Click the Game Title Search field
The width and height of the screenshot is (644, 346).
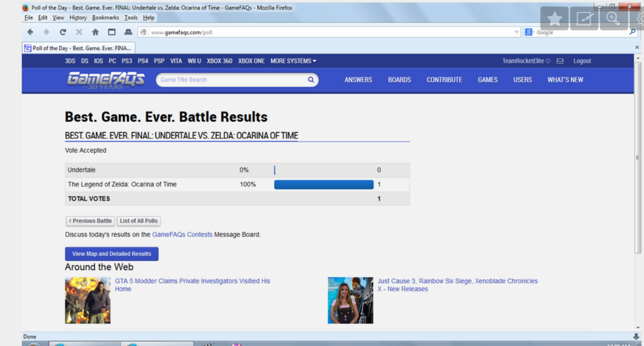tap(231, 80)
